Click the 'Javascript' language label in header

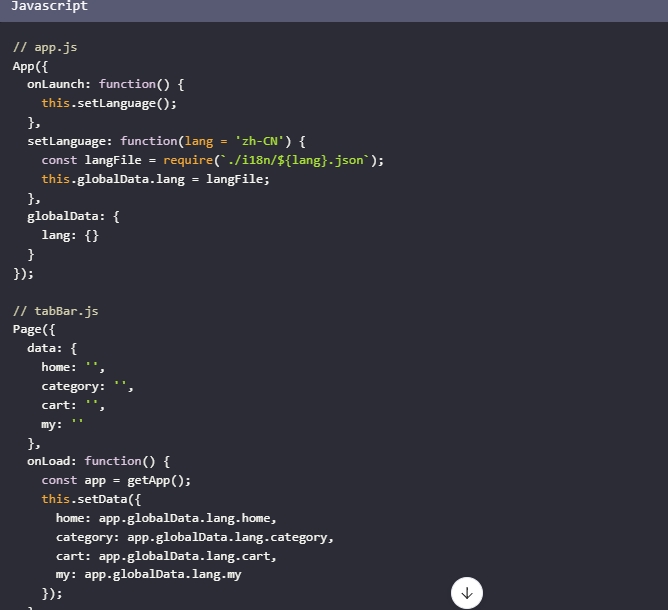(49, 6)
